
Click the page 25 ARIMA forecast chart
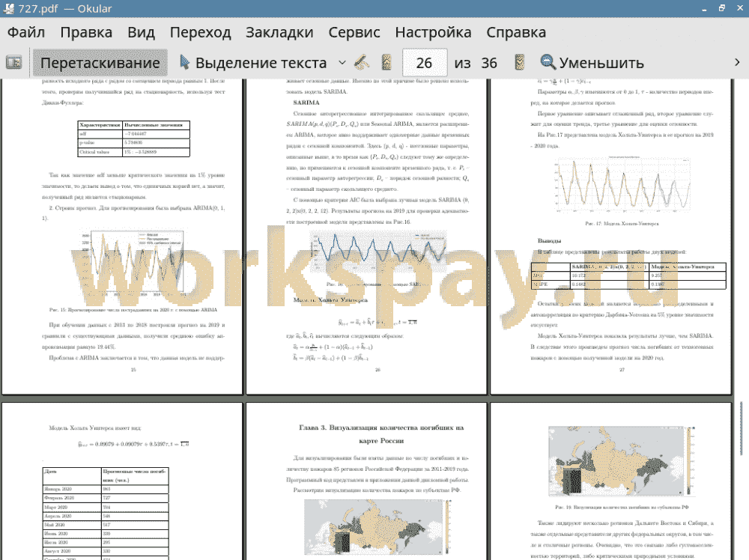pyautogui.click(x=133, y=263)
